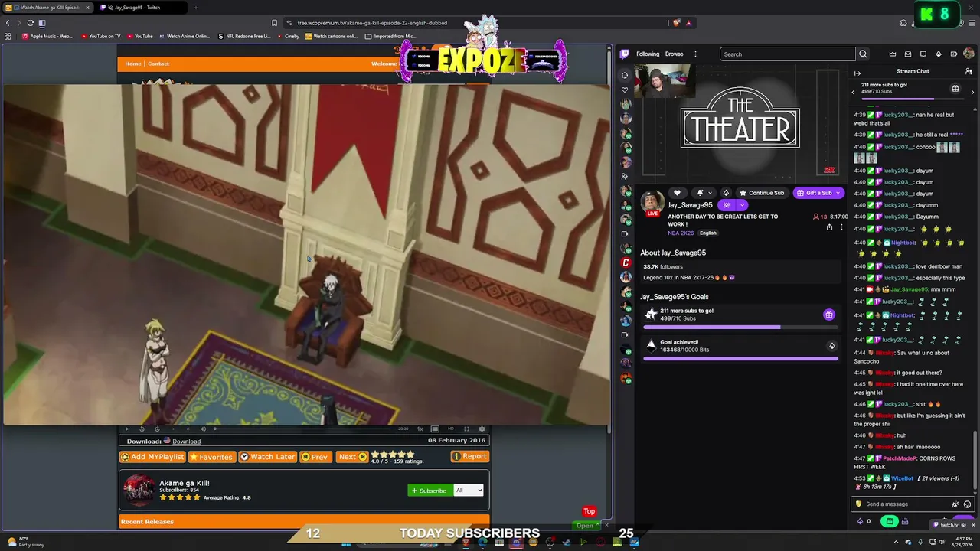Viewport: 980px width, 551px height.
Task: Click Contact link on anime site
Action: [158, 64]
